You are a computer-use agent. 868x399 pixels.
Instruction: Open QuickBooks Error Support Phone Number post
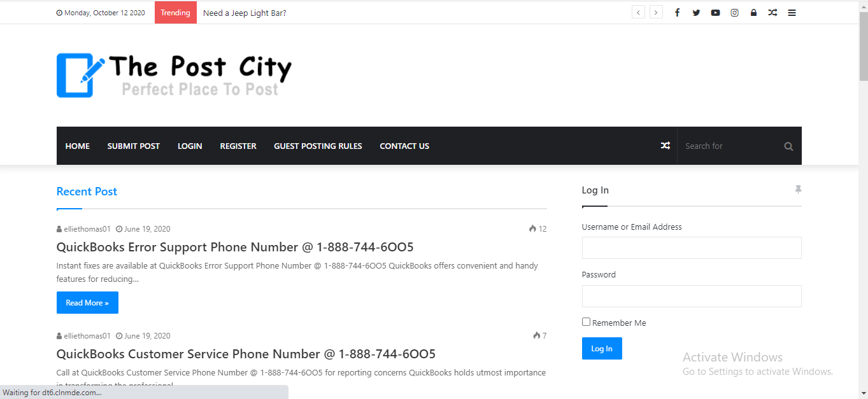tap(235, 247)
